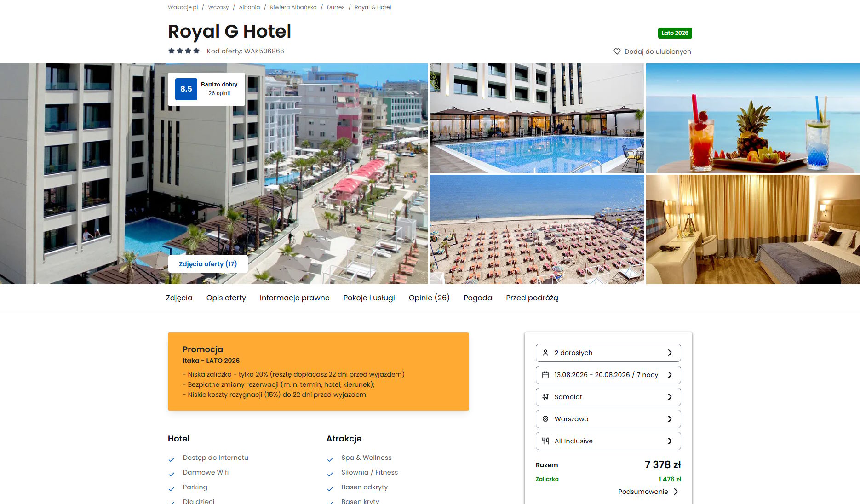Viewport: 860px width, 504px height.
Task: Open the Opinie (26) tab
Action: [429, 298]
